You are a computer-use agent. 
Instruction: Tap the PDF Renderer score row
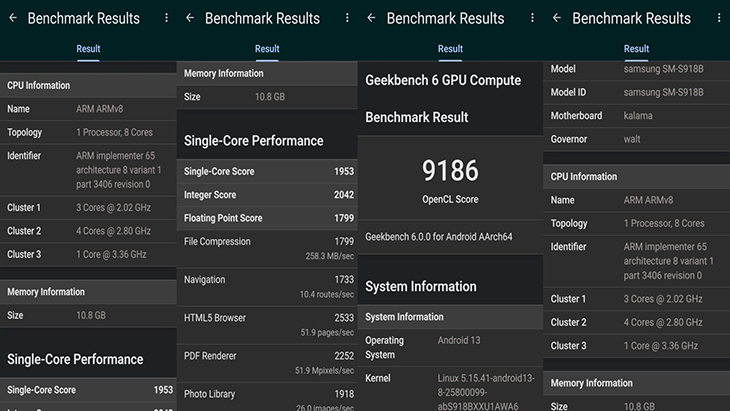pyautogui.click(x=267, y=363)
